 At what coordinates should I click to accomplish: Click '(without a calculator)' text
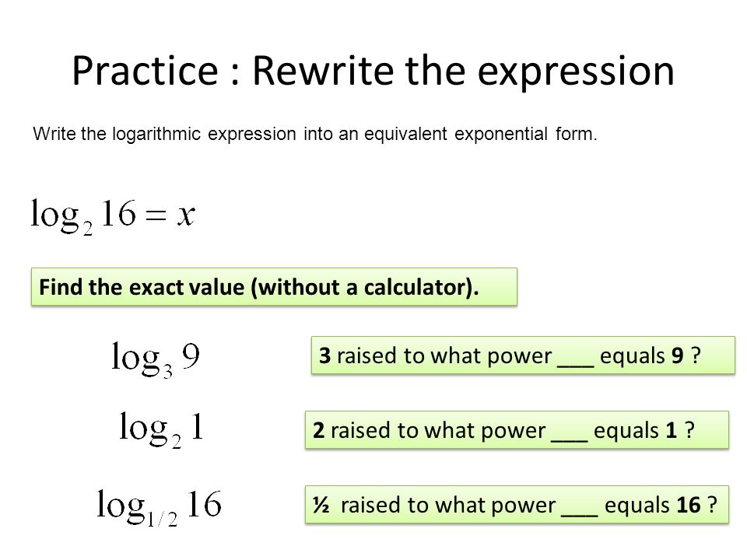(x=364, y=287)
